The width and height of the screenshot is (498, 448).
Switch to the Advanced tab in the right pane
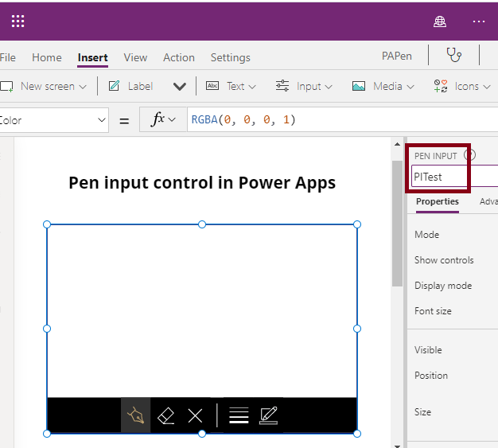[488, 201]
